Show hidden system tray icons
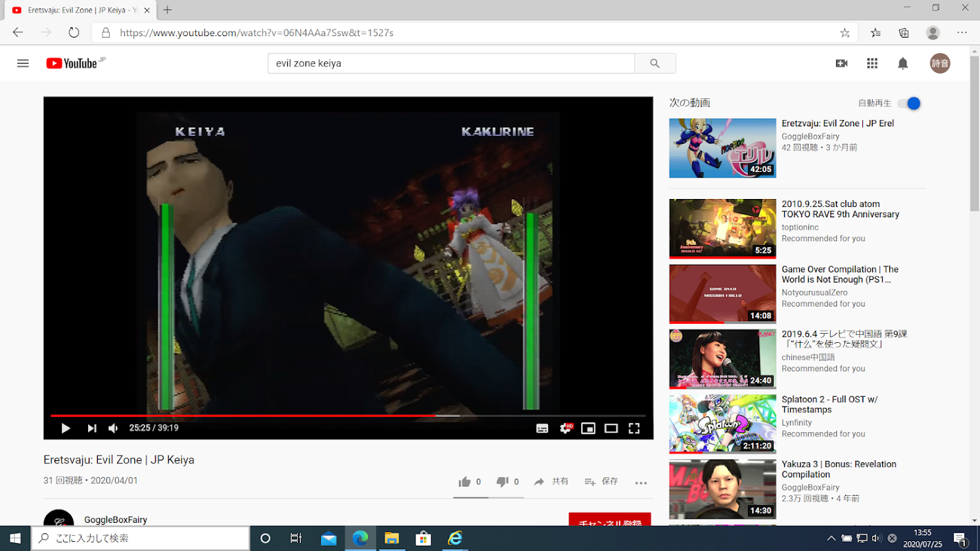Screen dimensions: 980x551 831,539
